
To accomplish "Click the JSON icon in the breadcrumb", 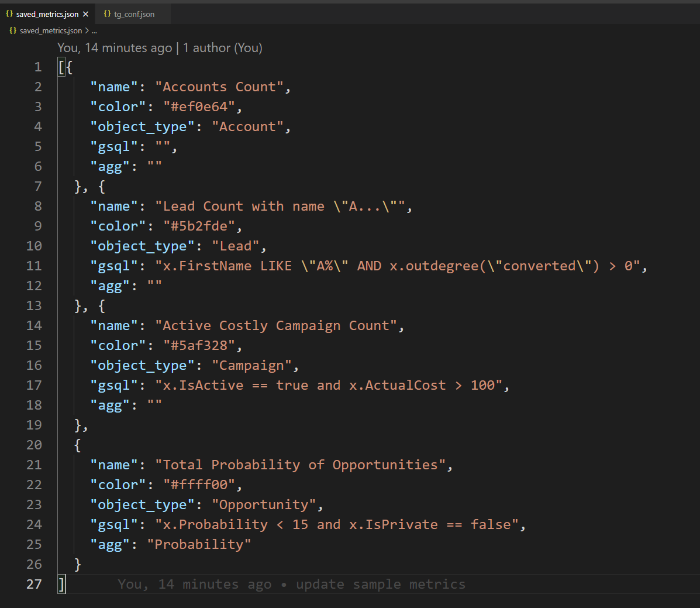I will click(x=13, y=31).
